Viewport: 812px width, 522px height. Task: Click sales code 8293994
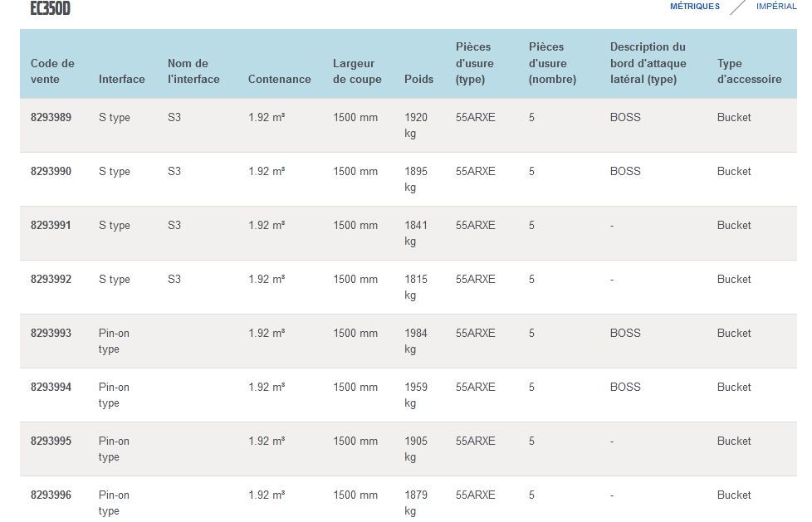pyautogui.click(x=51, y=388)
